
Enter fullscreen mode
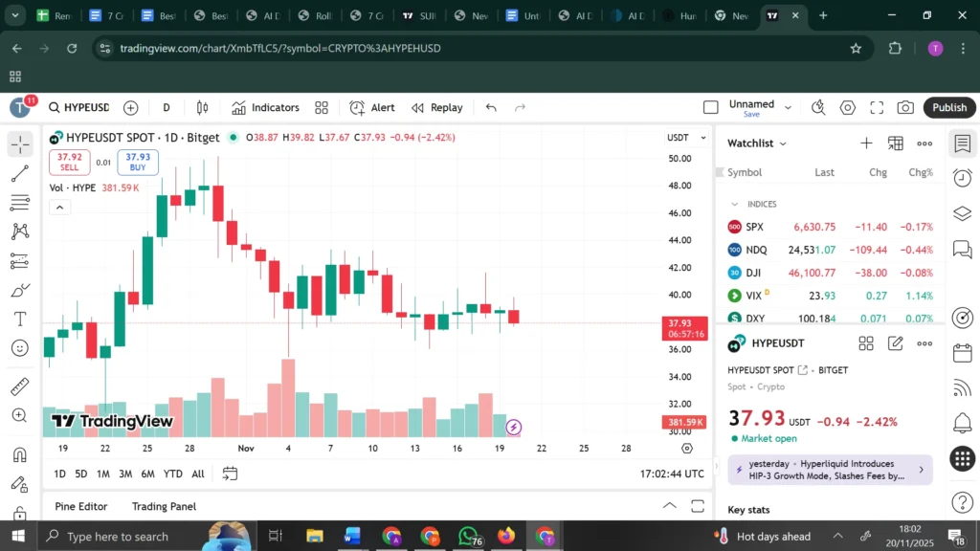click(x=877, y=107)
